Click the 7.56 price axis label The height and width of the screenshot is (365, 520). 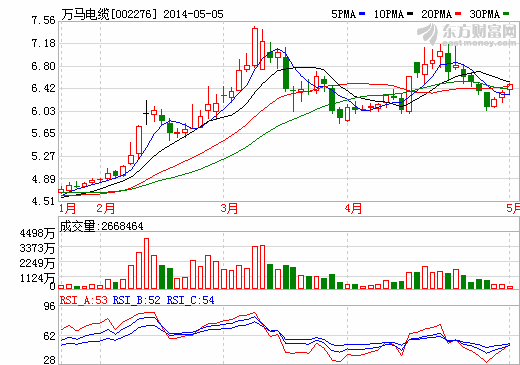pyautogui.click(x=43, y=20)
